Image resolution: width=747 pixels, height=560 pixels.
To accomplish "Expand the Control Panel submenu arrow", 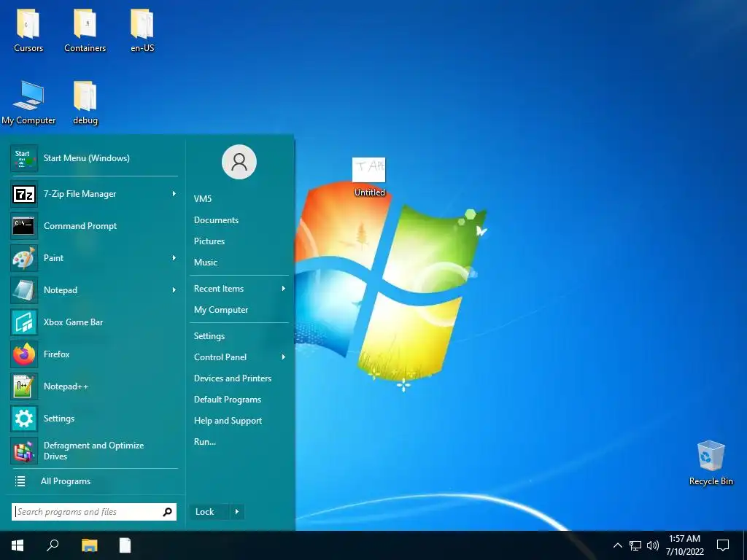I will [x=284, y=357].
